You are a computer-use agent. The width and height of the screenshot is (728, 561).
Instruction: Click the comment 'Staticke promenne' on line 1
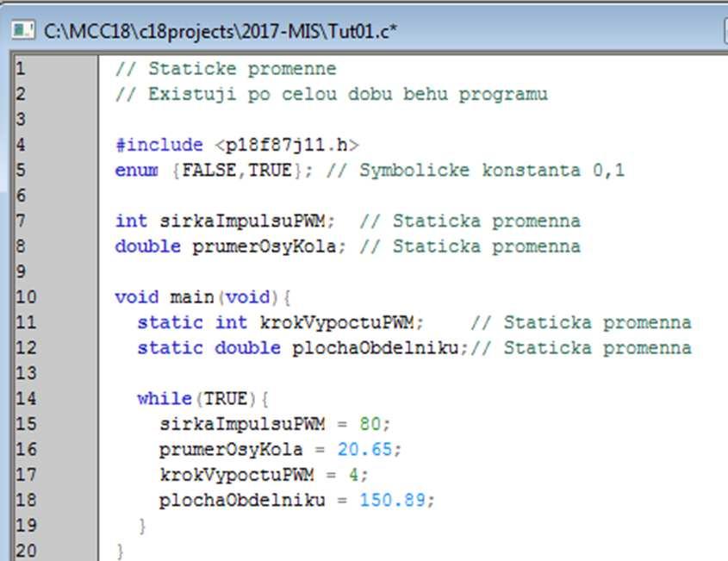pos(242,69)
